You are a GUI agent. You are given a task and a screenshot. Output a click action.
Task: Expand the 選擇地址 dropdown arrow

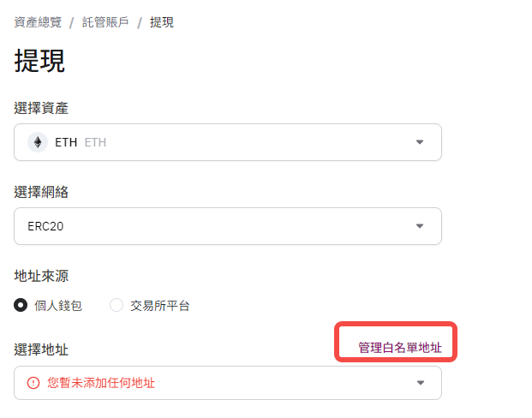(x=421, y=383)
